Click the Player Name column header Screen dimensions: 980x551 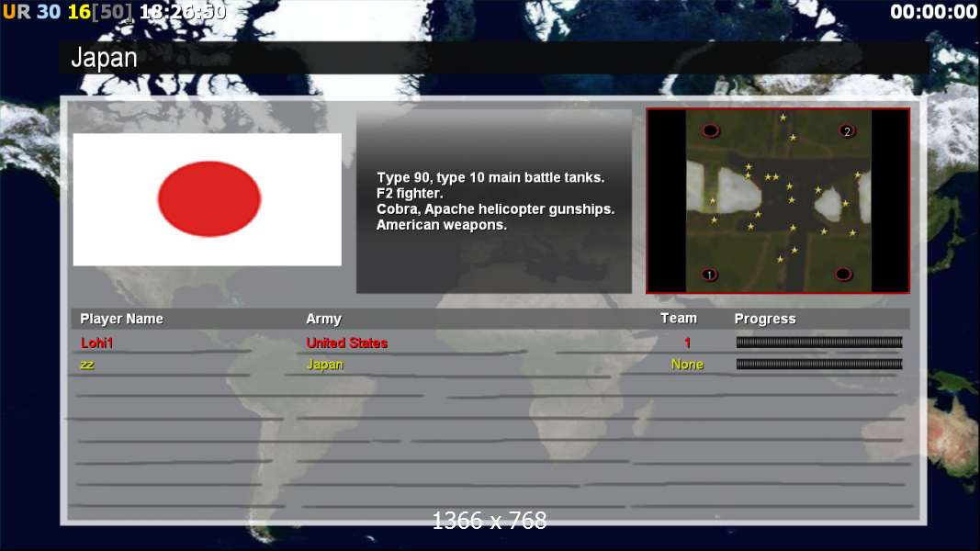121,319
